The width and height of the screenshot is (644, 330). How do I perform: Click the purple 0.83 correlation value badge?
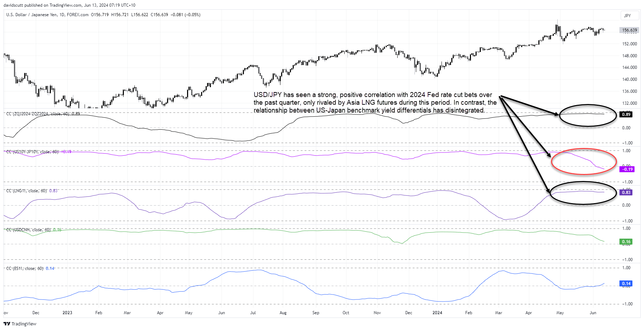pyautogui.click(x=626, y=193)
